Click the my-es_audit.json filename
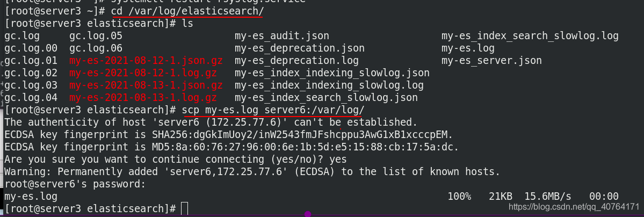This screenshot has height=217, width=644. point(282,36)
